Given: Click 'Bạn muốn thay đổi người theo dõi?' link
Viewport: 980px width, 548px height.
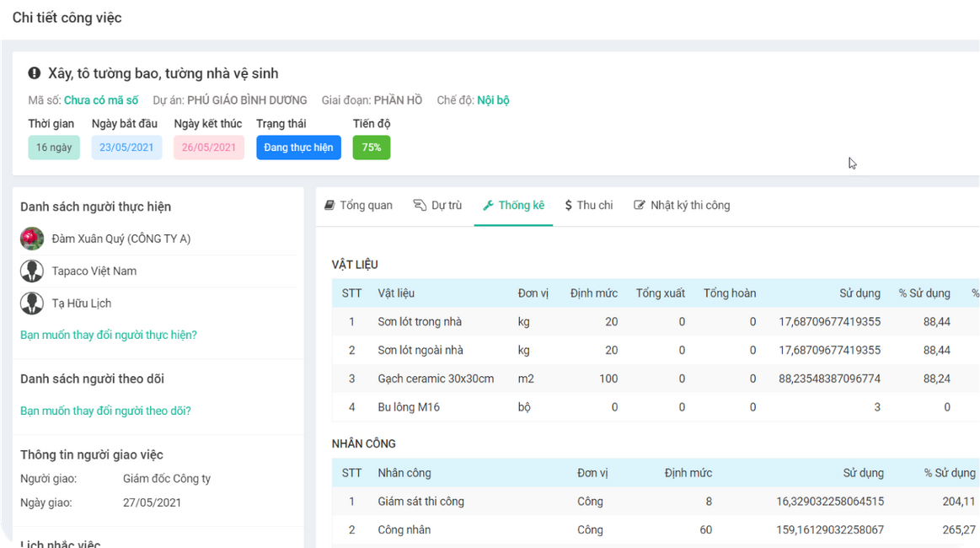Looking at the screenshot, I should click(x=105, y=411).
